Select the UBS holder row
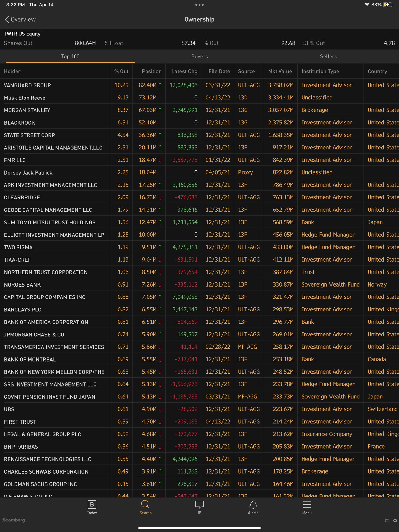This screenshot has width=399, height=532. click(x=199, y=409)
